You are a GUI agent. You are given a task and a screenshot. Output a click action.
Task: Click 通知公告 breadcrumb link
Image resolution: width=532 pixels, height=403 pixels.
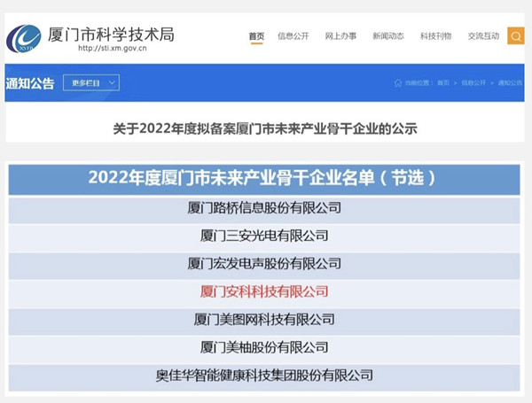[510, 83]
